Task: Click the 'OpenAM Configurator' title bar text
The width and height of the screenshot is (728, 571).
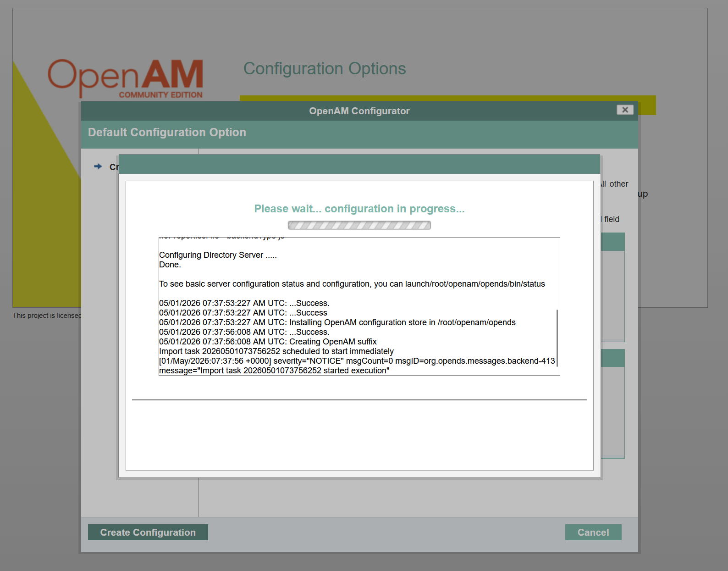Action: click(359, 111)
